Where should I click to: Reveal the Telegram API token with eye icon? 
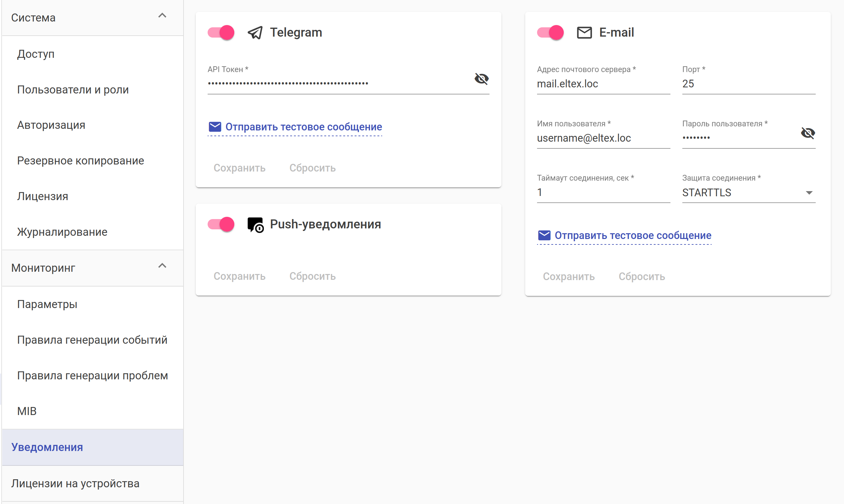click(481, 79)
